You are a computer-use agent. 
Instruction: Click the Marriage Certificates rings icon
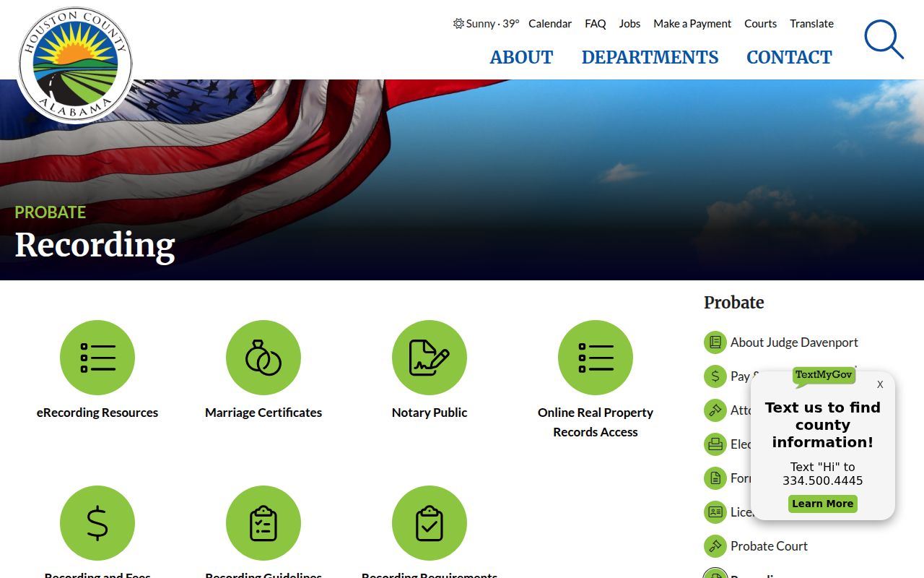(263, 358)
